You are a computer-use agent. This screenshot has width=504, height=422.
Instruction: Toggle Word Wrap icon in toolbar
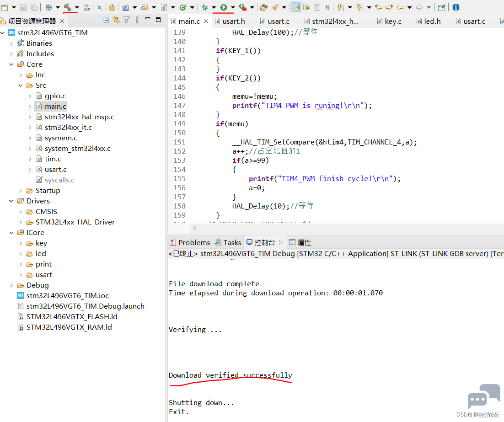click(306, 7)
